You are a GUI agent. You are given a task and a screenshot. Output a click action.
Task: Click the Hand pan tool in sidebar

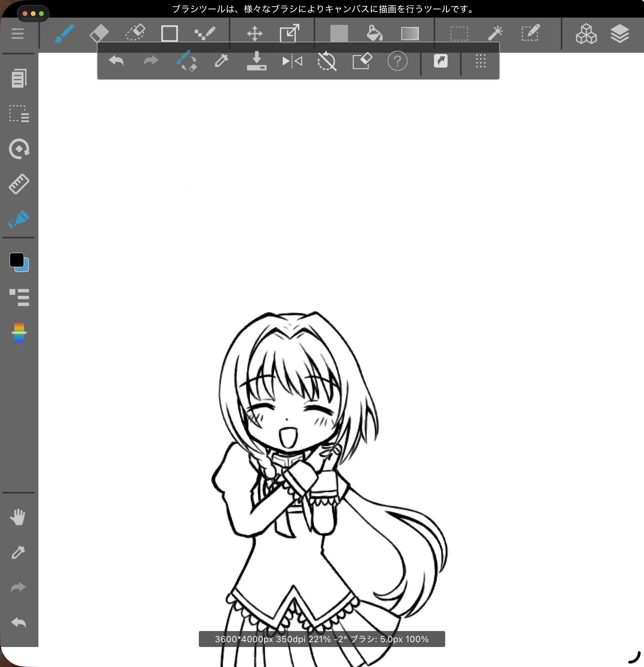pyautogui.click(x=18, y=517)
